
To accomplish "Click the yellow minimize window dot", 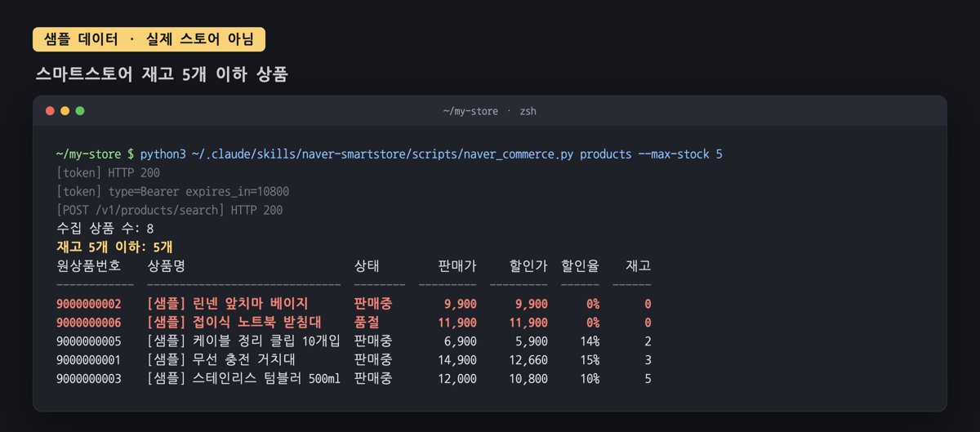I will click(x=65, y=111).
